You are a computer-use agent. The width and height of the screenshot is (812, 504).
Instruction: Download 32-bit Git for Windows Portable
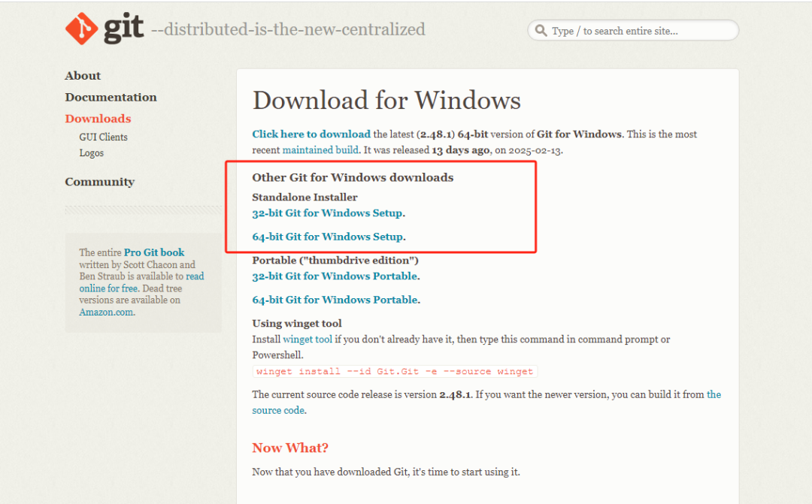335,276
